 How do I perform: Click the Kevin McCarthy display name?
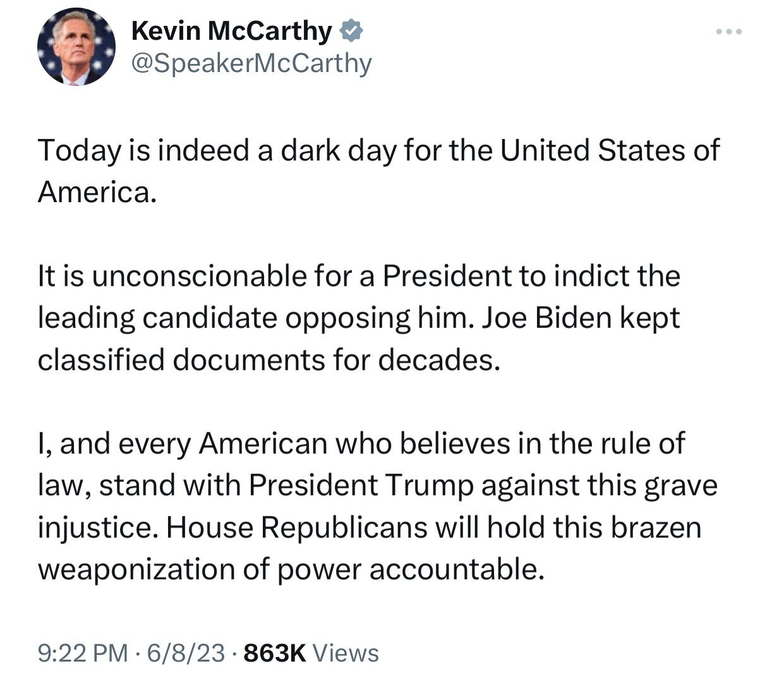pyautogui.click(x=231, y=30)
